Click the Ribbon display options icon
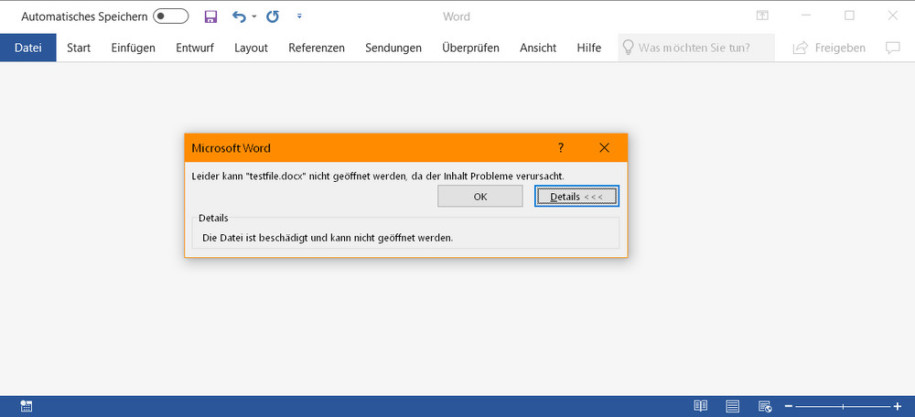Screen dimensions: 915x417 [762, 16]
